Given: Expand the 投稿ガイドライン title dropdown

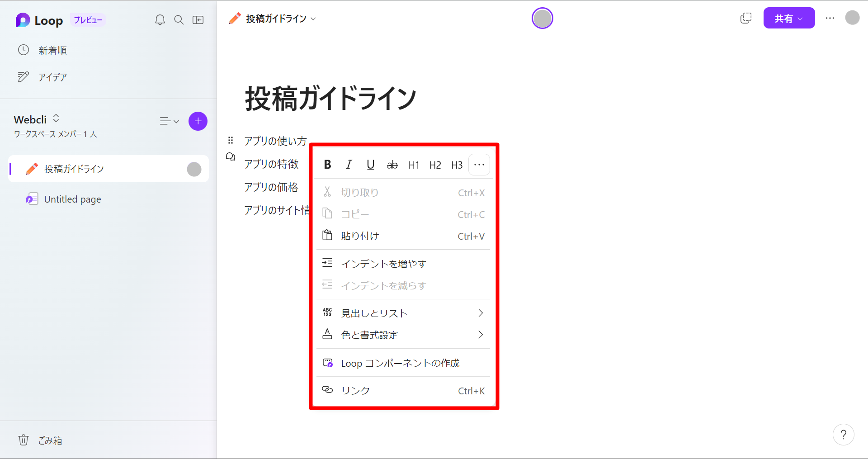Looking at the screenshot, I should click(x=313, y=19).
